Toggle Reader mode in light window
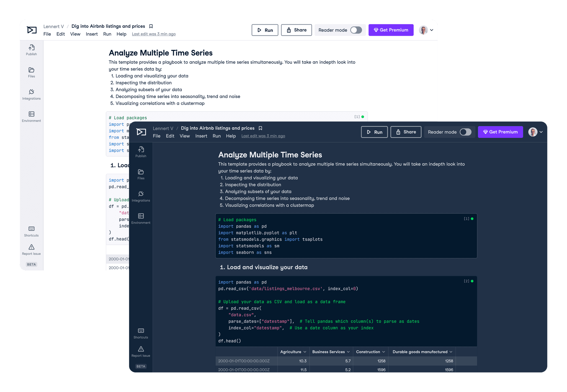Screen dimensions: 567x392 356,30
